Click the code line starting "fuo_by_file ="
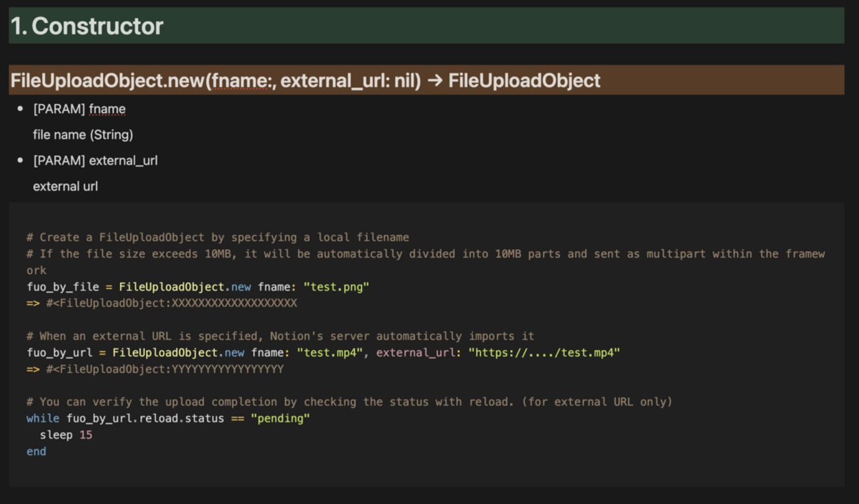 tap(198, 287)
